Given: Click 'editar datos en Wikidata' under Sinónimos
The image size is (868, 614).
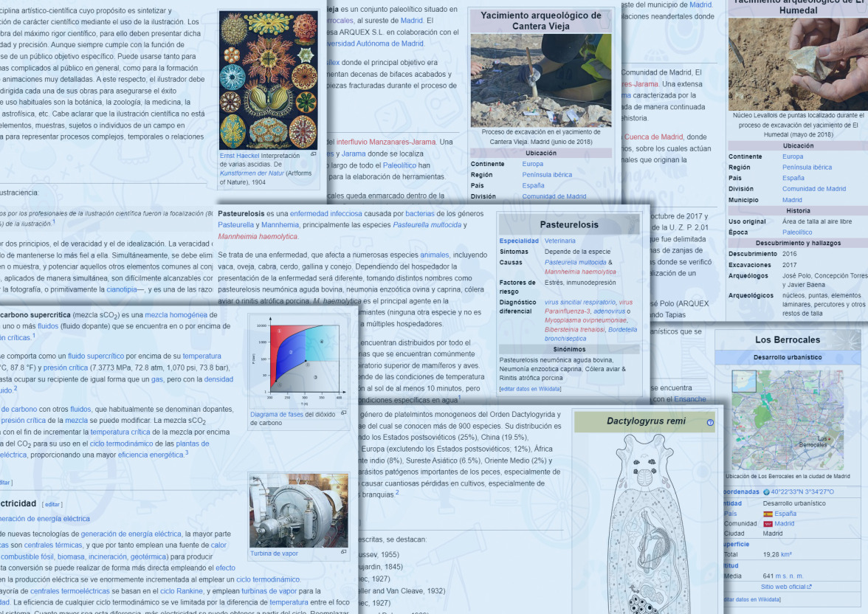Looking at the screenshot, I should (x=530, y=388).
